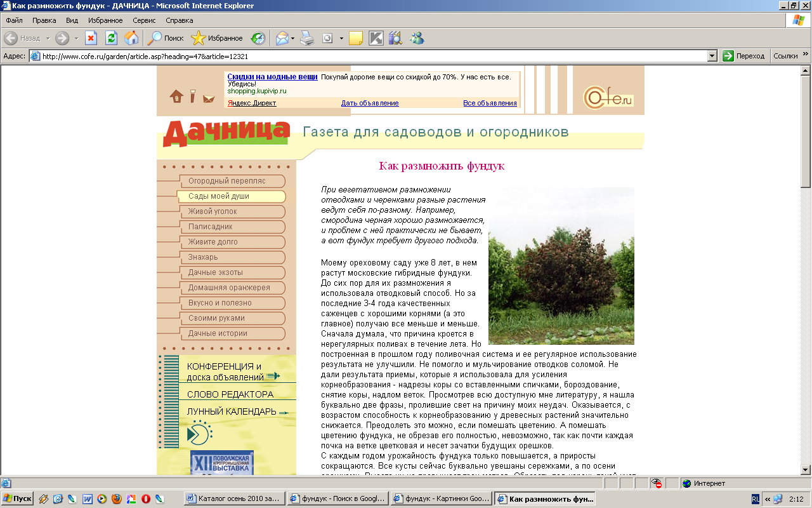812x508 pixels.
Task: Click the Edit page toolbar icon
Action: (x=327, y=38)
